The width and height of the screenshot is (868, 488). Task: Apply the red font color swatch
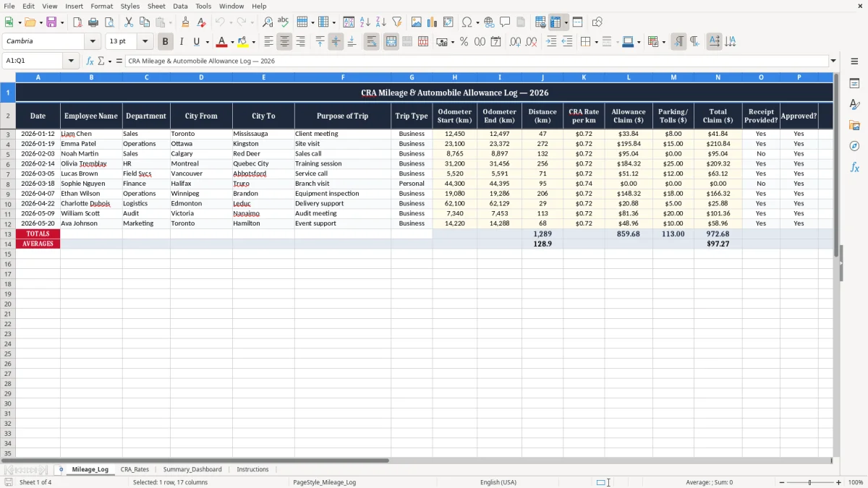coord(223,42)
